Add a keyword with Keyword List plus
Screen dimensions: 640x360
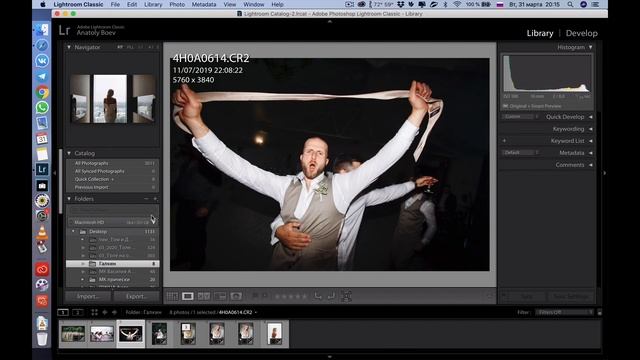click(504, 141)
